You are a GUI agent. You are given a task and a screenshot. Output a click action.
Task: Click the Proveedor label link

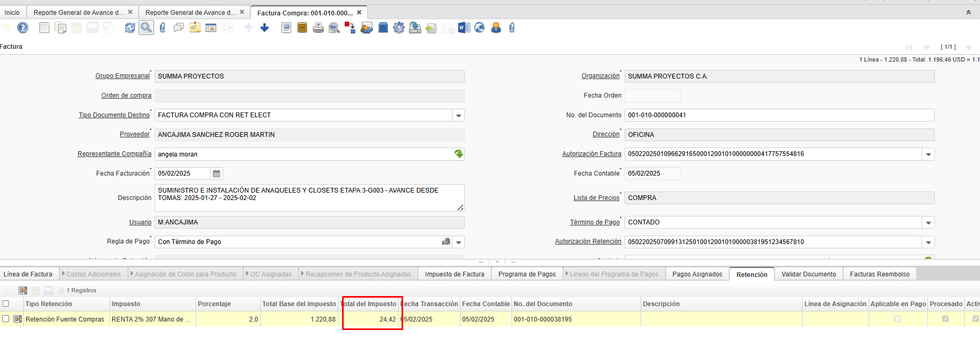click(134, 134)
